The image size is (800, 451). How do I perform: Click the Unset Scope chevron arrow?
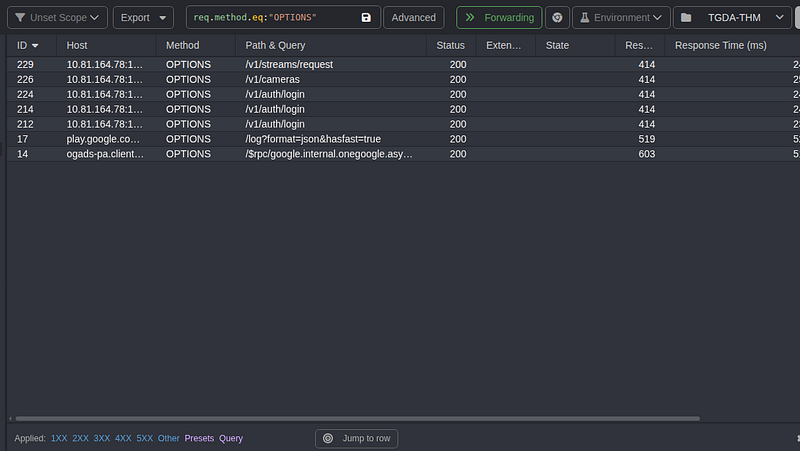point(94,17)
